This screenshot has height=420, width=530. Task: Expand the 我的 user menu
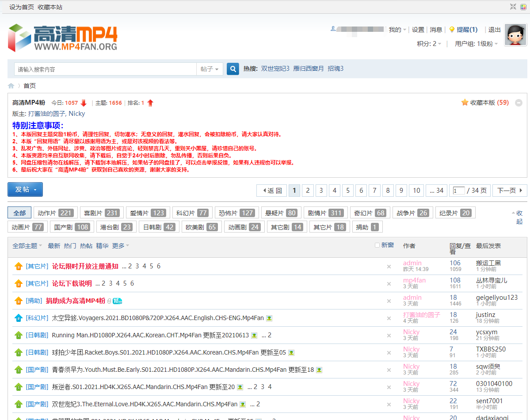tap(397, 30)
